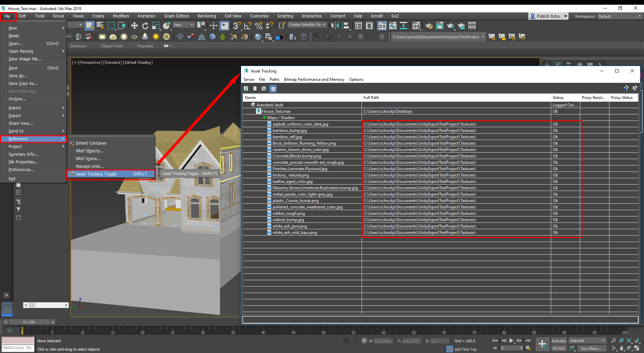The image size is (644, 353).
Task: Open the Schematic View icon
Action: (403, 26)
